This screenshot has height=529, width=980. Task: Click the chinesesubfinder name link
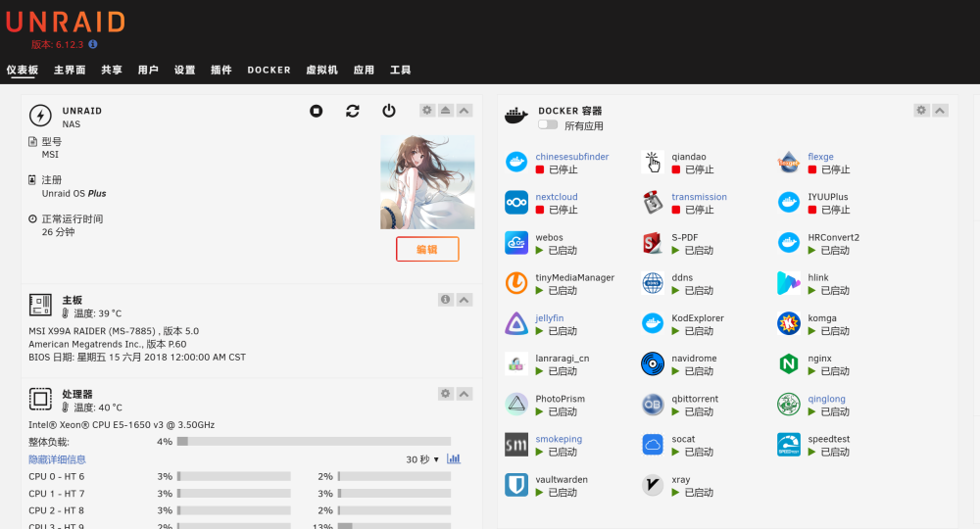(572, 157)
